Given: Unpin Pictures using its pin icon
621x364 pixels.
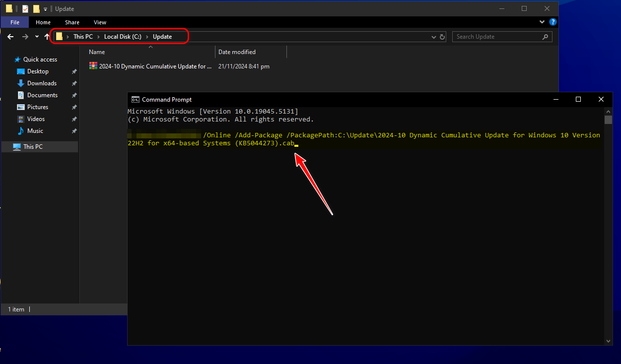Looking at the screenshot, I should tap(74, 107).
